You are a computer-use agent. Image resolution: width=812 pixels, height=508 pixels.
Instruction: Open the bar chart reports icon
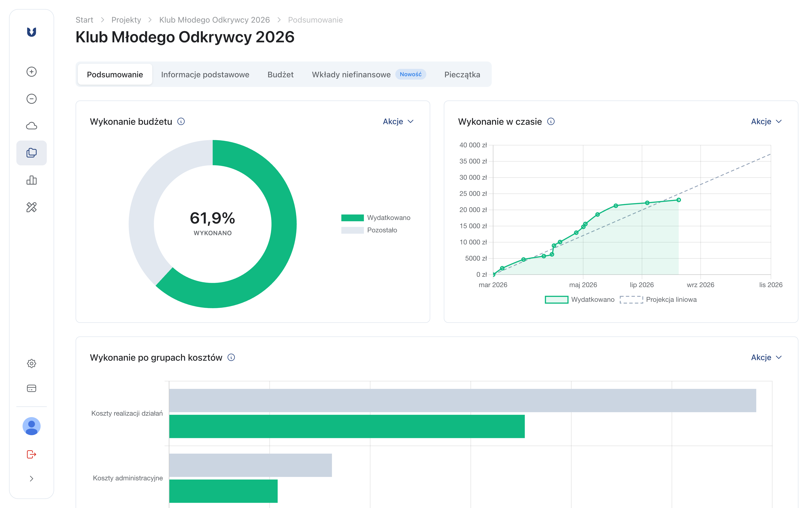pyautogui.click(x=32, y=180)
